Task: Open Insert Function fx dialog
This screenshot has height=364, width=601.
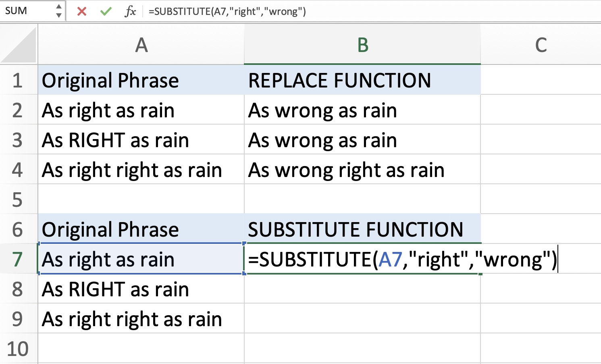Action: (x=130, y=11)
